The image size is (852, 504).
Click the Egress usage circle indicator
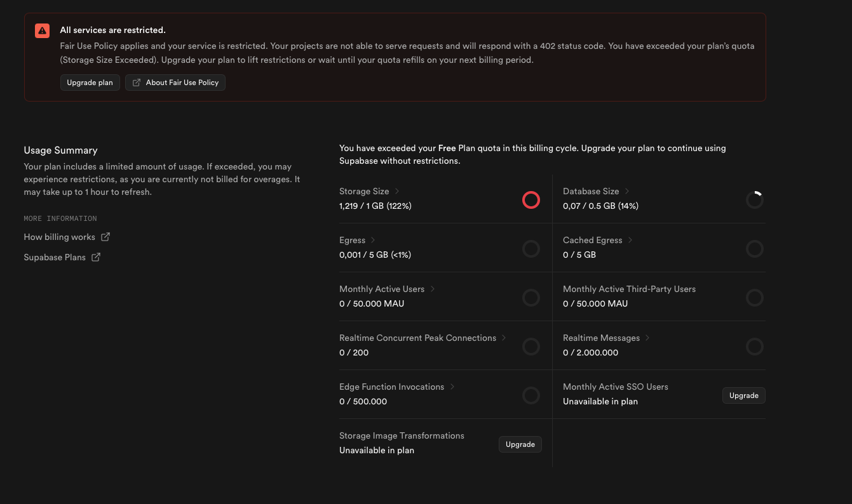[531, 249]
